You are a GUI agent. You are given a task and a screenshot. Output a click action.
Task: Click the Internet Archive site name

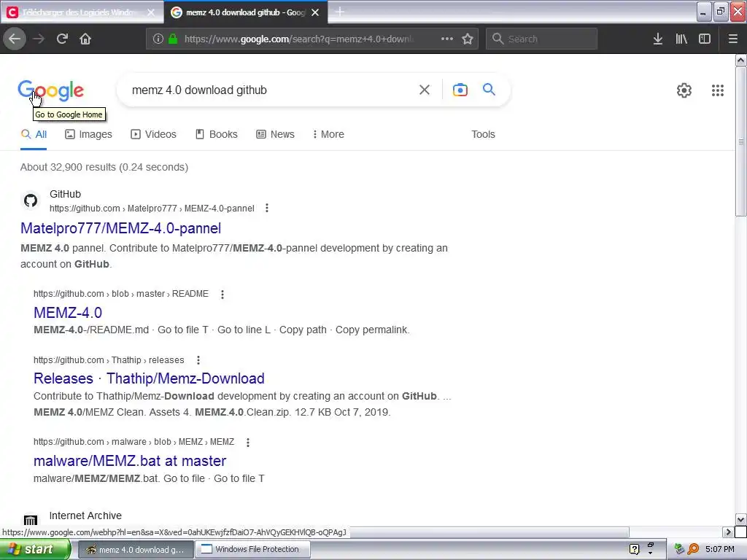click(x=85, y=516)
